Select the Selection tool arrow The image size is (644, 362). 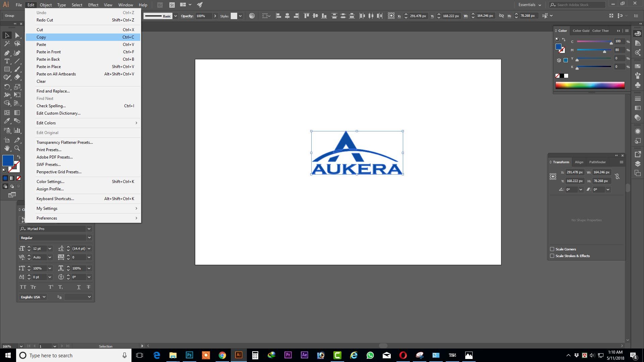(7, 35)
